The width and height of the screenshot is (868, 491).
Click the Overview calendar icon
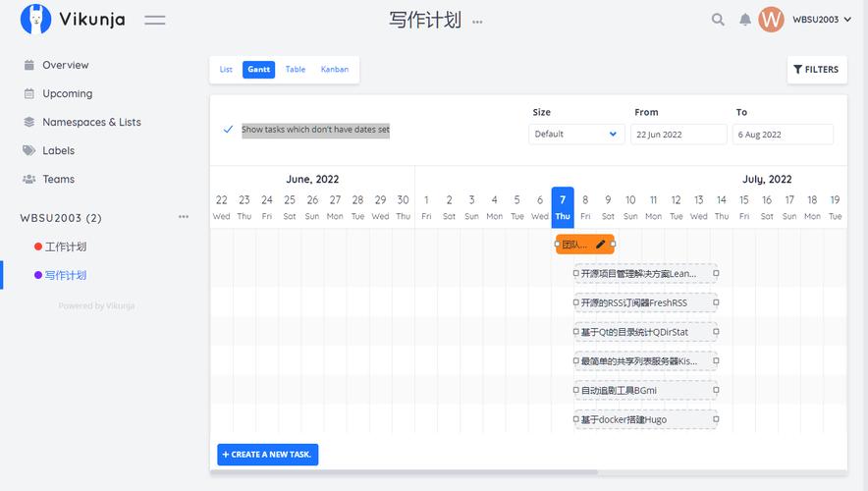click(x=29, y=65)
